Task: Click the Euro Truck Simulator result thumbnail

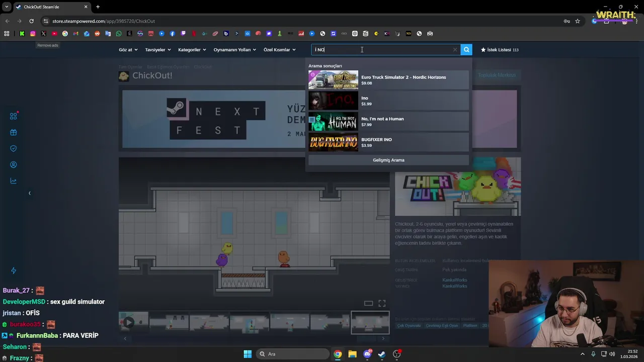Action: (x=333, y=80)
